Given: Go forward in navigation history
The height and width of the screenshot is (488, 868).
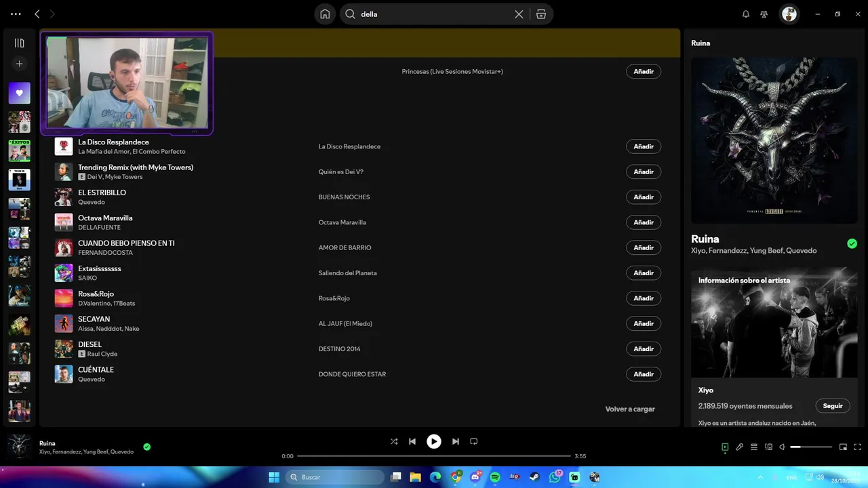Looking at the screenshot, I should click(x=52, y=14).
